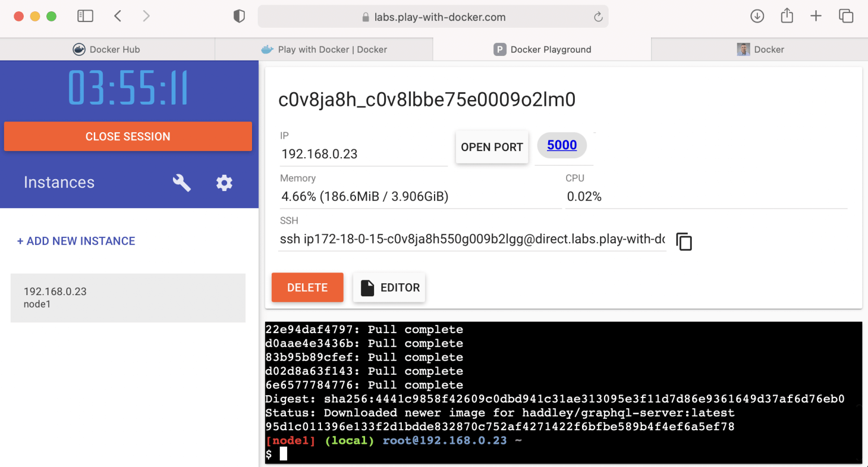Click the terminal line 6e6577784776: Pull complete

coord(364,384)
